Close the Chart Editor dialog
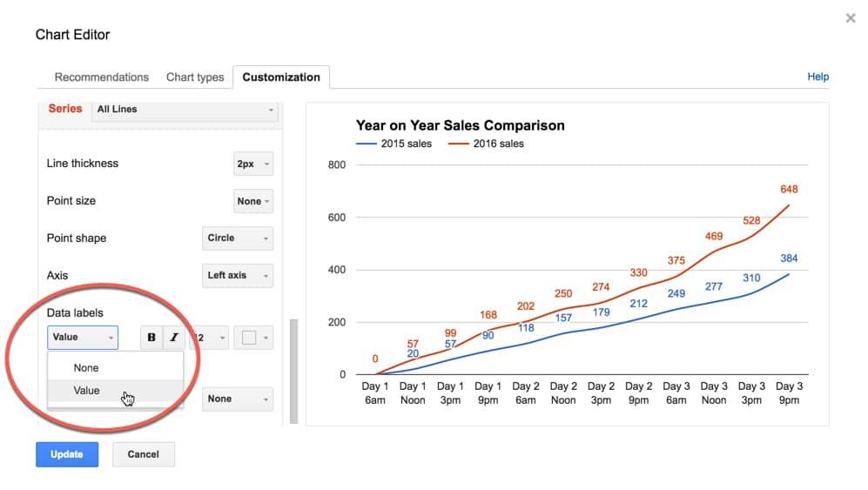This screenshot has width=868, height=490. pyautogui.click(x=851, y=18)
